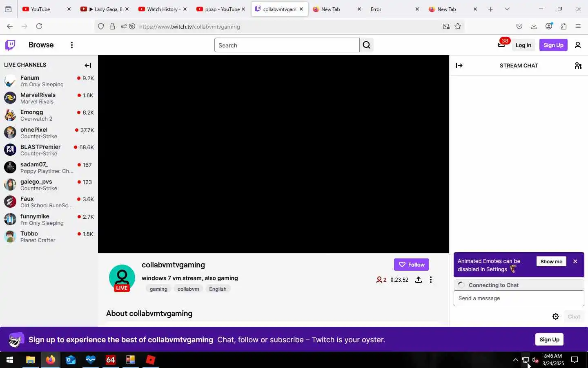
Task: Close the ppap - YouTube tab
Action: pos(243,9)
